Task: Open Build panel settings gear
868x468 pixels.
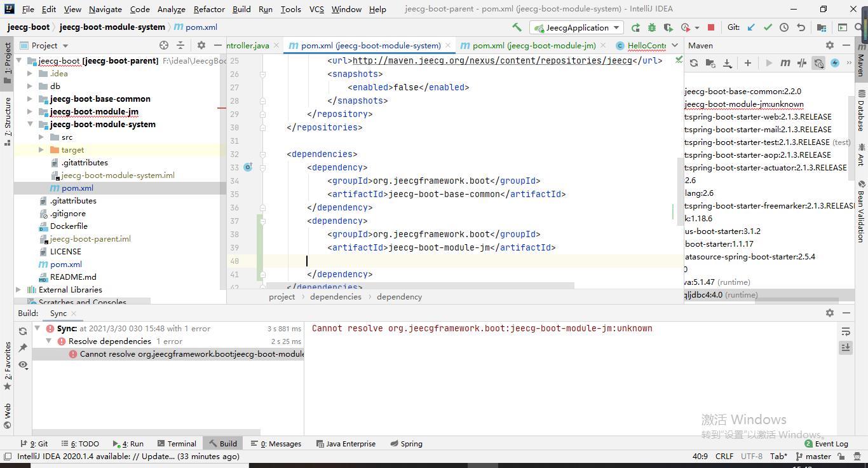Action: coord(829,313)
